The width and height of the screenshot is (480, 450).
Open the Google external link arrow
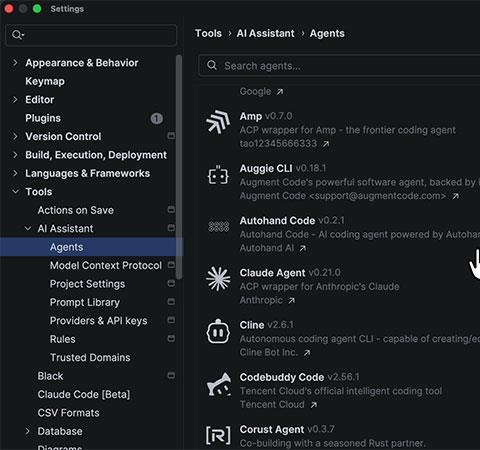point(280,92)
